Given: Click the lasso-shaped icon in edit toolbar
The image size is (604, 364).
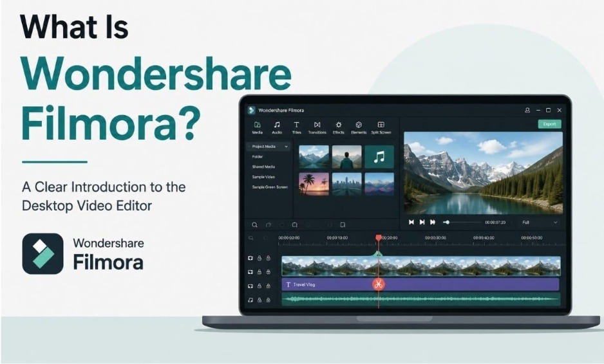Looking at the screenshot, I should [x=294, y=224].
